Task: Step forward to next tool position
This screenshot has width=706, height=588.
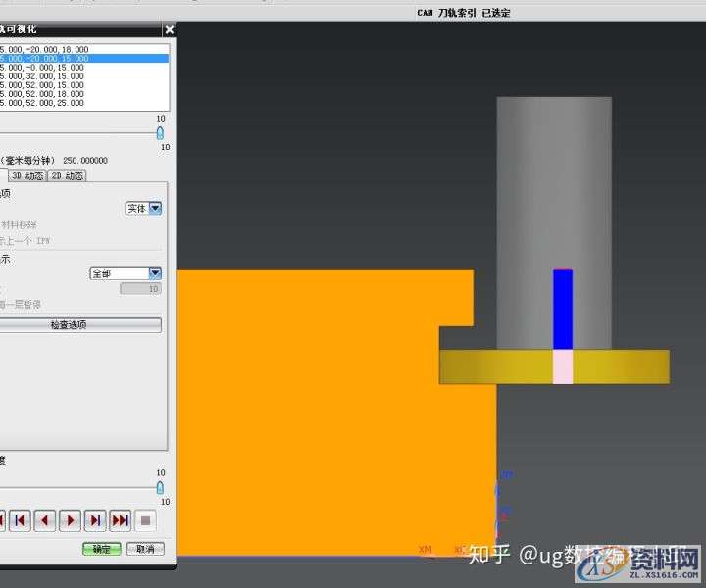Action: pos(95,520)
